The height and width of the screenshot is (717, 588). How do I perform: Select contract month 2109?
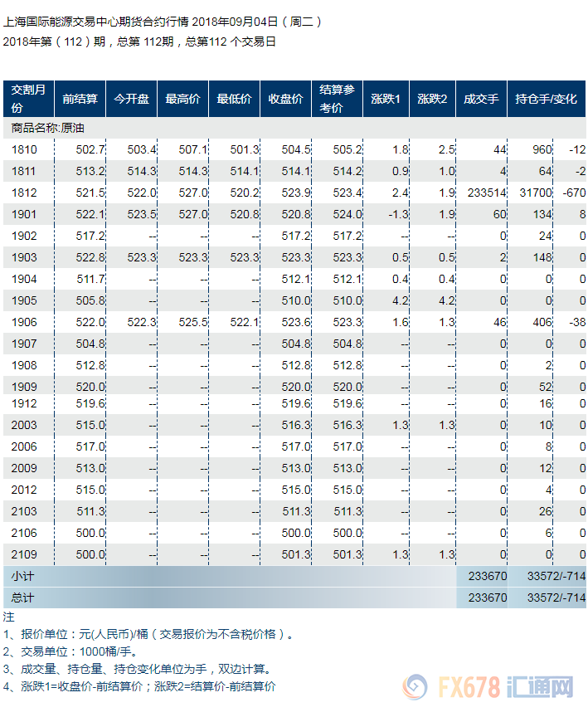coord(24,554)
